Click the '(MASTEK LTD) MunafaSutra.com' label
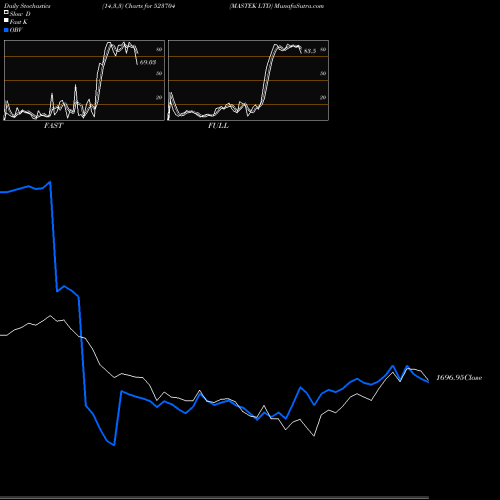500x500 pixels. tap(277, 6)
